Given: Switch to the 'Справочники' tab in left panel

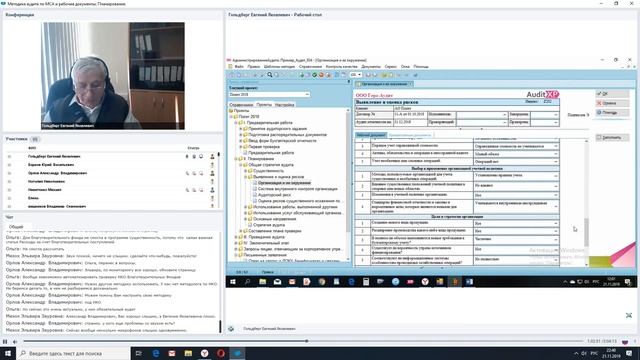Looking at the screenshot, I should click(x=241, y=105).
